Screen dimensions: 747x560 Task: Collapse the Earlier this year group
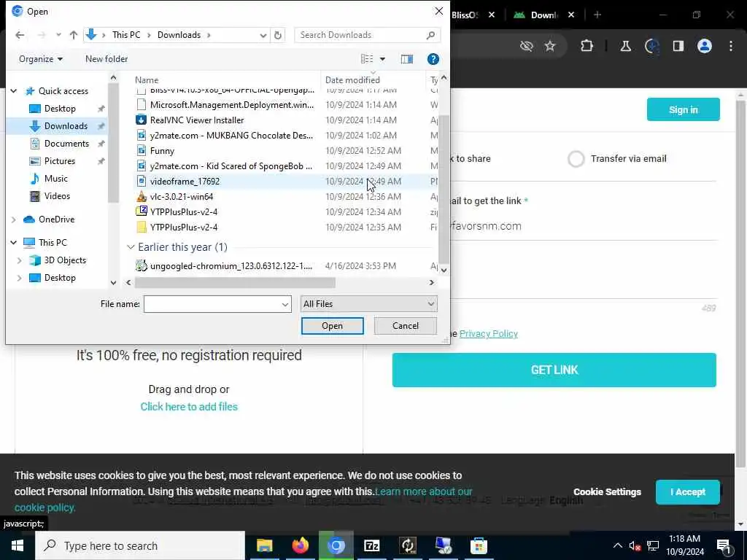[x=130, y=247]
